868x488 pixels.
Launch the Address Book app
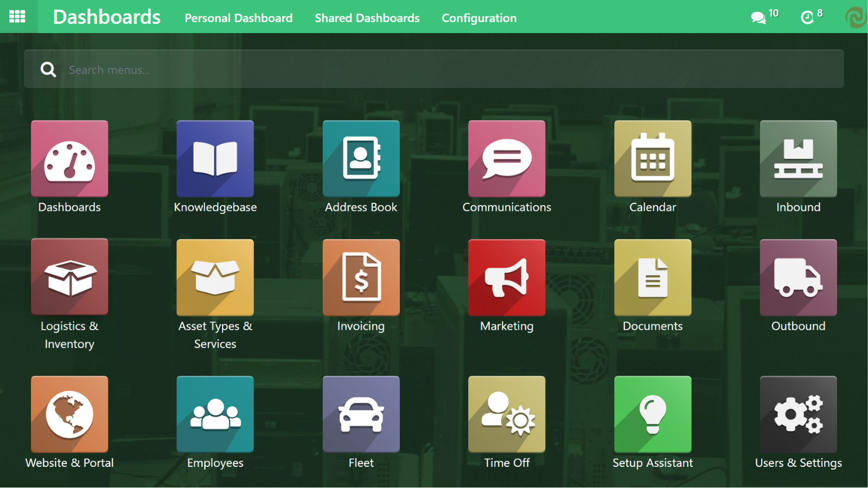pos(361,159)
